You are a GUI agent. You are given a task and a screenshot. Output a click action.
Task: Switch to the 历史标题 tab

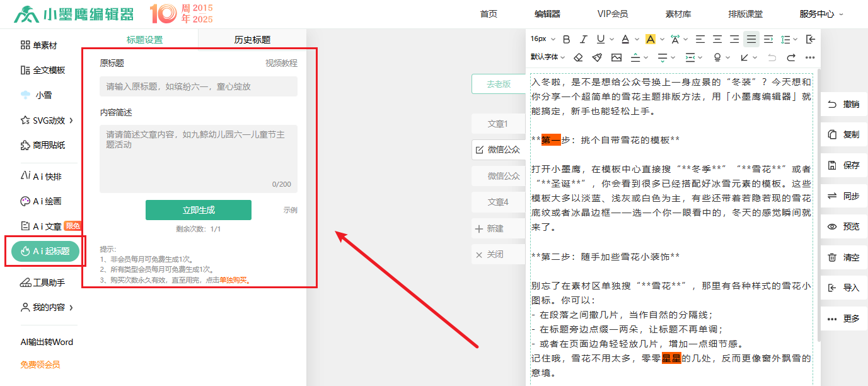(x=252, y=39)
